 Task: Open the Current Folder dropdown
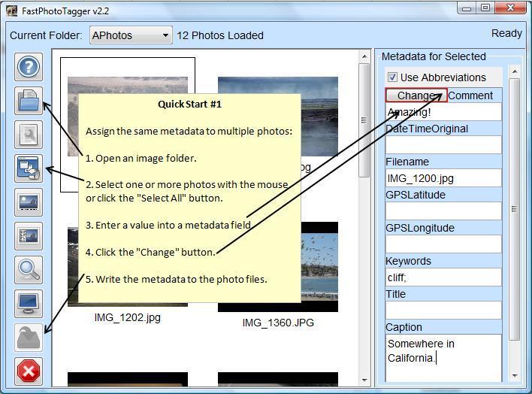[x=130, y=35]
